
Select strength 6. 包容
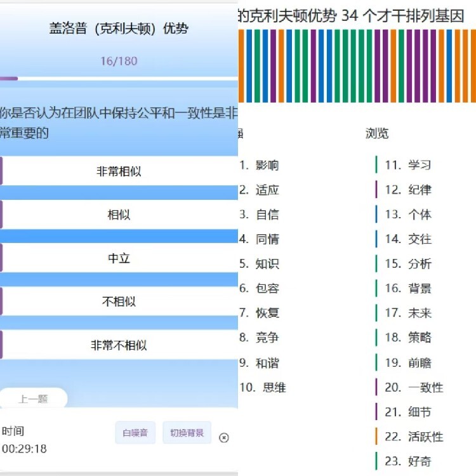259,288
